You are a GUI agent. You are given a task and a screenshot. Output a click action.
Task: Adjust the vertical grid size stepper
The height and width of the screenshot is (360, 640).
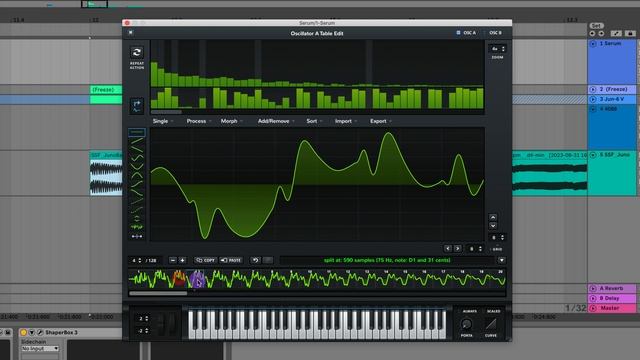498,237
